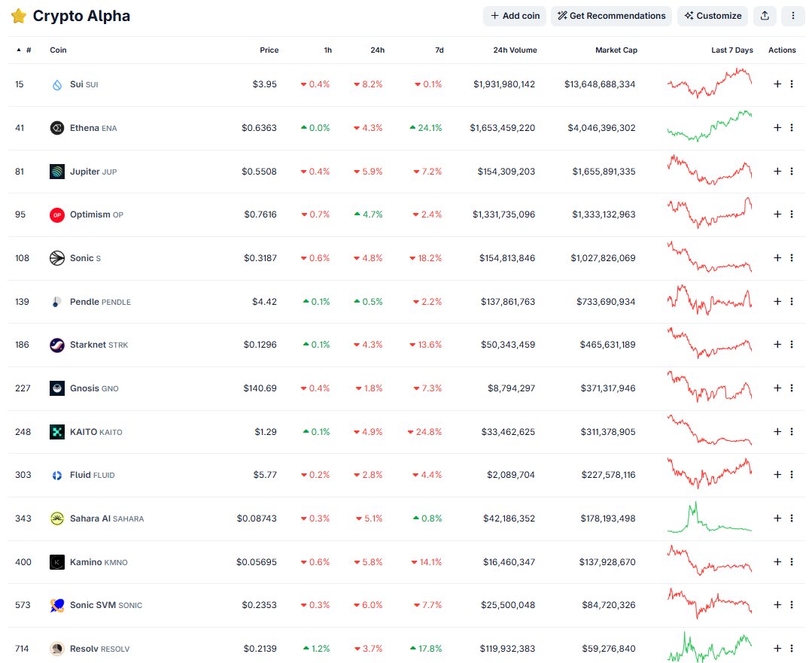Click the plus icon in Pendle row
The image size is (812, 663).
[x=777, y=301]
